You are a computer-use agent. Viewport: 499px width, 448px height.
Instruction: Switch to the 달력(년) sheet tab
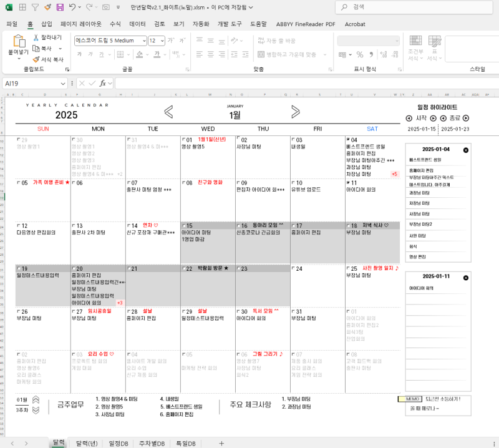(x=87, y=444)
